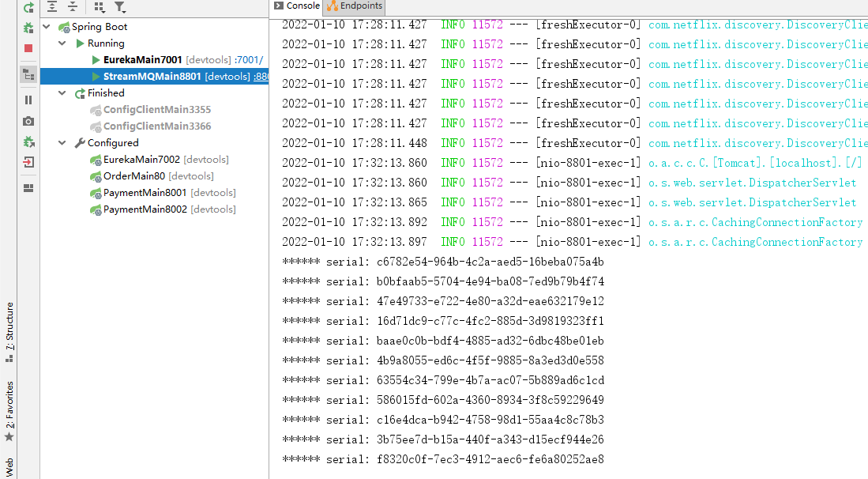
Task: Click serial line c6782e54-964b-4c2a-aed5-16beba075a4b
Action: click(x=443, y=262)
